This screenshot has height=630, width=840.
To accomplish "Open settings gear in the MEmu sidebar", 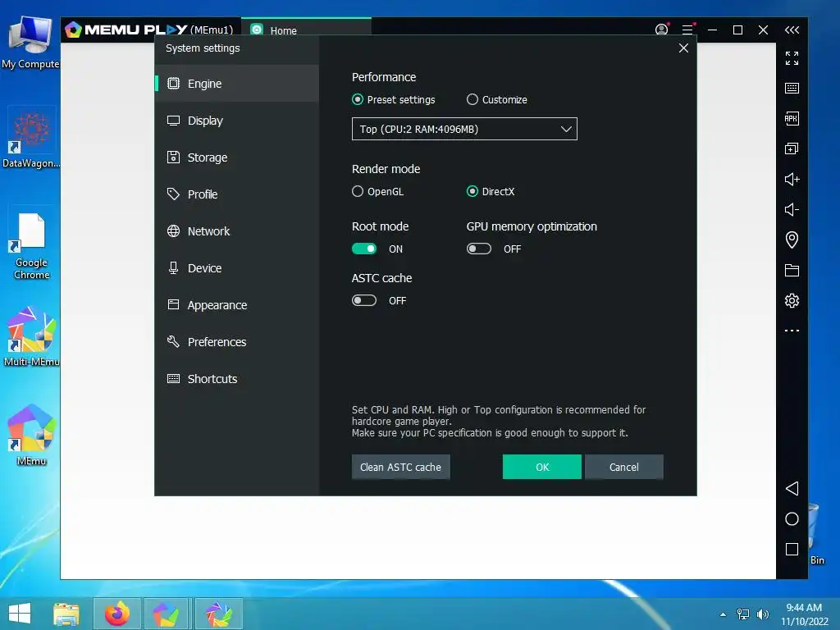I will [792, 300].
